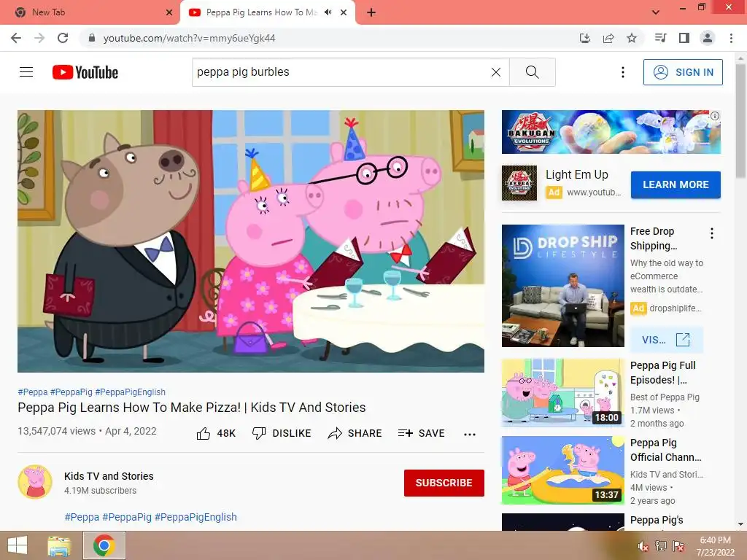Open Peppa Pig Official Channel 13:37 thumbnail

pos(562,470)
